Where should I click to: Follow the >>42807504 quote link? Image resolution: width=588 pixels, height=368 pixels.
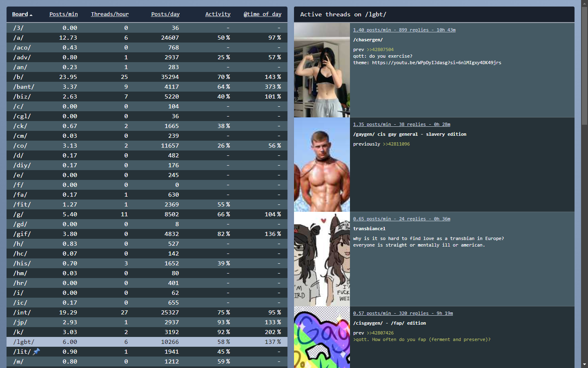coord(380,50)
